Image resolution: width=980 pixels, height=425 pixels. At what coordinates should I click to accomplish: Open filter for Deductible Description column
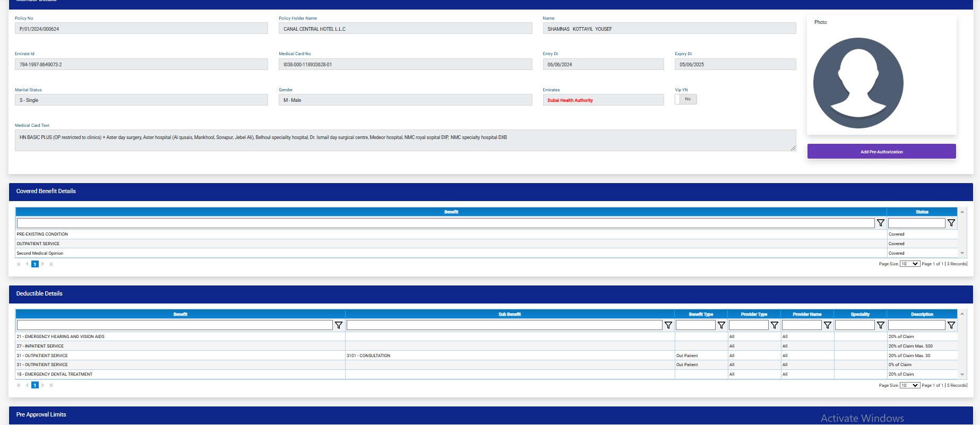click(951, 325)
